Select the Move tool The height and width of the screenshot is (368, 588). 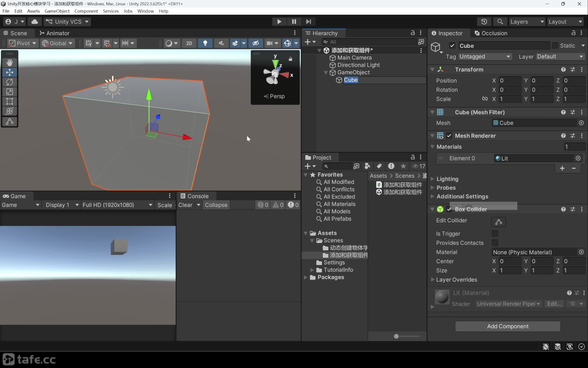10,72
